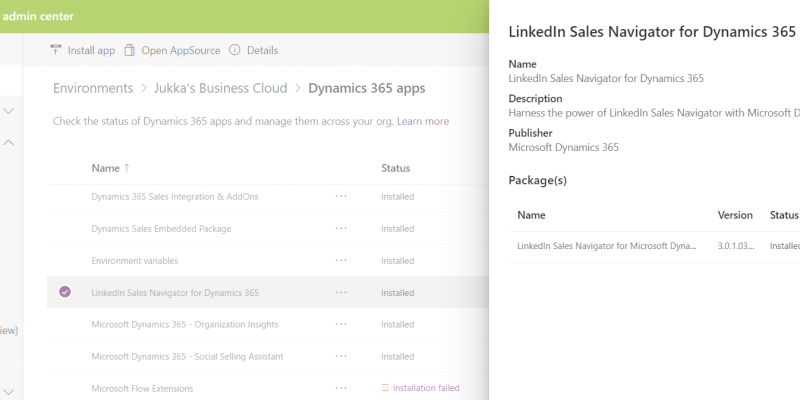
Task: Click Installed status of Environment variables
Action: (397, 261)
